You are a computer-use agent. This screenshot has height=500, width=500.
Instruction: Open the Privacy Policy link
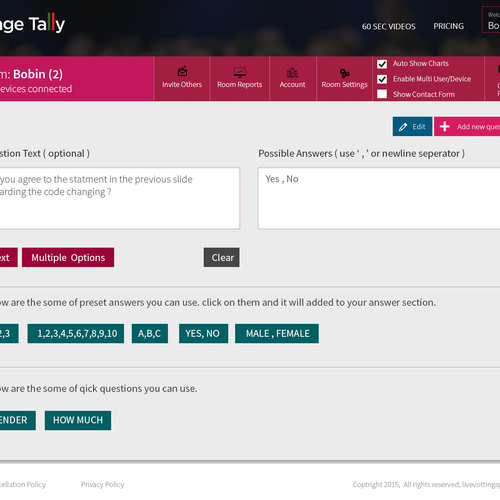pyautogui.click(x=102, y=484)
